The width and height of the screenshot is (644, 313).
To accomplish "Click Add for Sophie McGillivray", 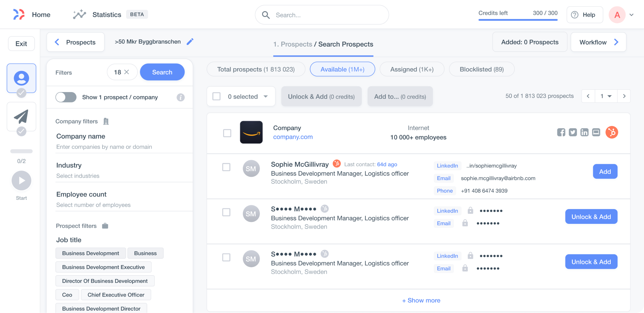I will pos(605,172).
